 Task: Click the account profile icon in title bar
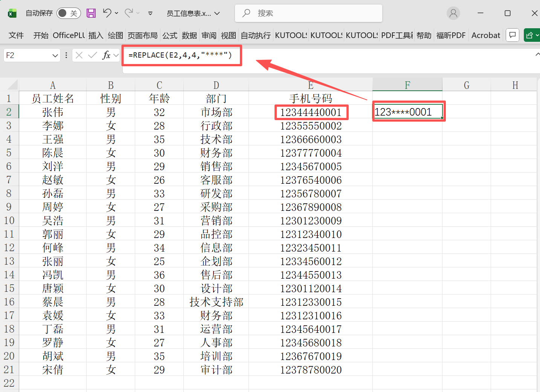click(x=453, y=13)
